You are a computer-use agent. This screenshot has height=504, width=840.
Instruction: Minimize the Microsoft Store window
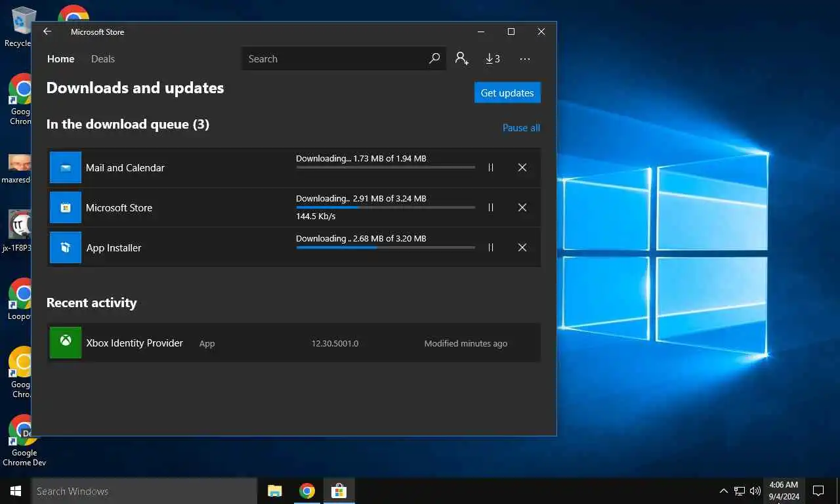tap(481, 31)
